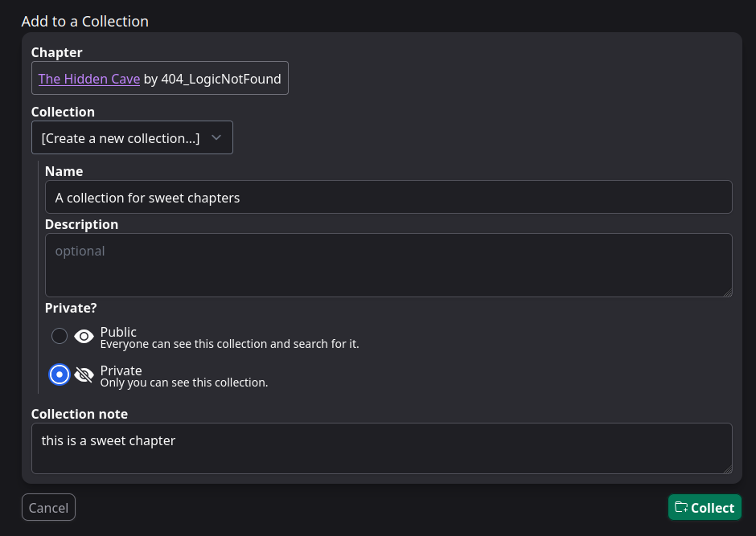Click the 'Only you can see this collection' text

tap(183, 383)
